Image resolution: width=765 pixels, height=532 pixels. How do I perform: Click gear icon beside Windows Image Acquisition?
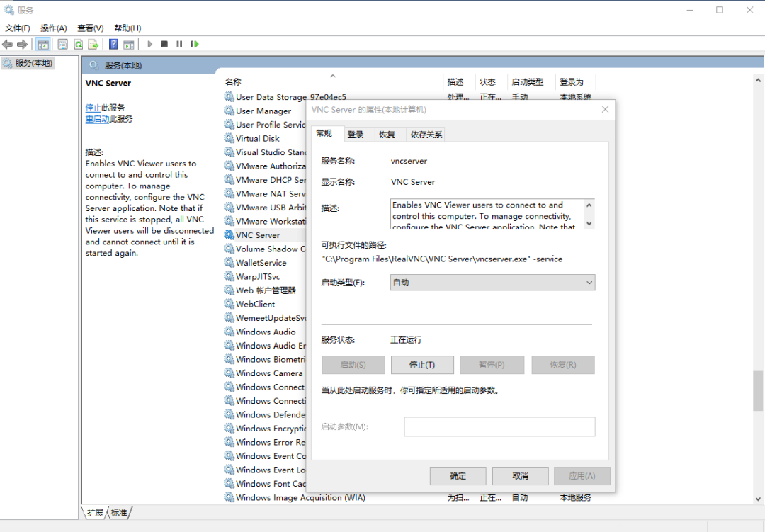(x=229, y=497)
